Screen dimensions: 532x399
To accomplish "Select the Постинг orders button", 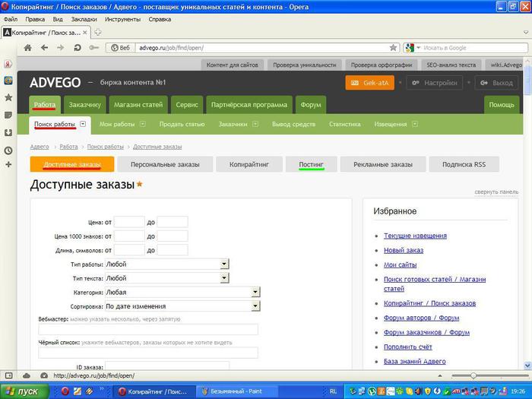I will 311,165.
